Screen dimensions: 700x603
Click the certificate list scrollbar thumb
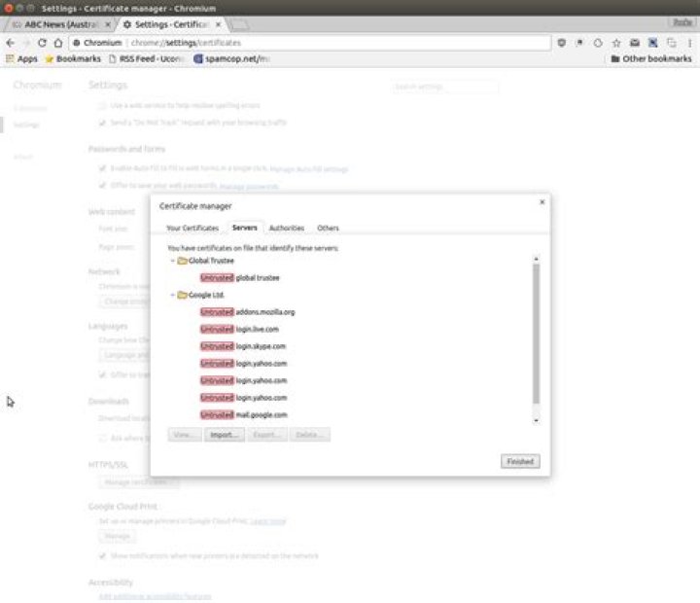point(536,334)
